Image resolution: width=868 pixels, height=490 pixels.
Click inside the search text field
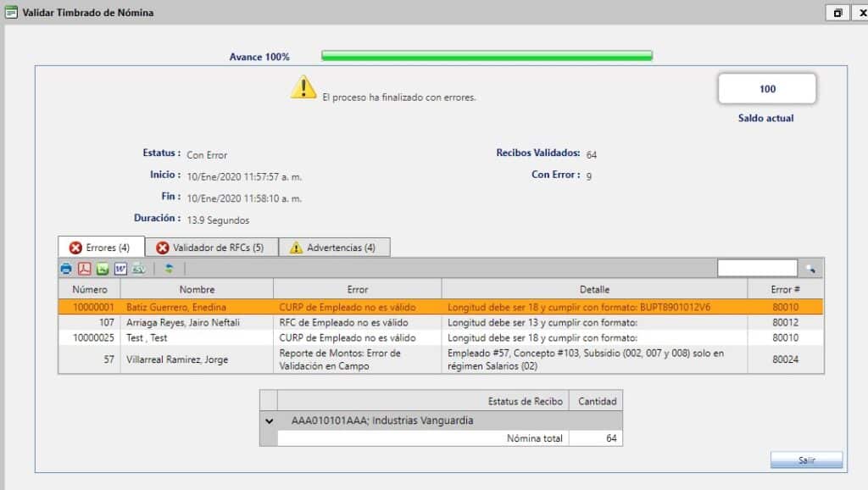pos(757,267)
